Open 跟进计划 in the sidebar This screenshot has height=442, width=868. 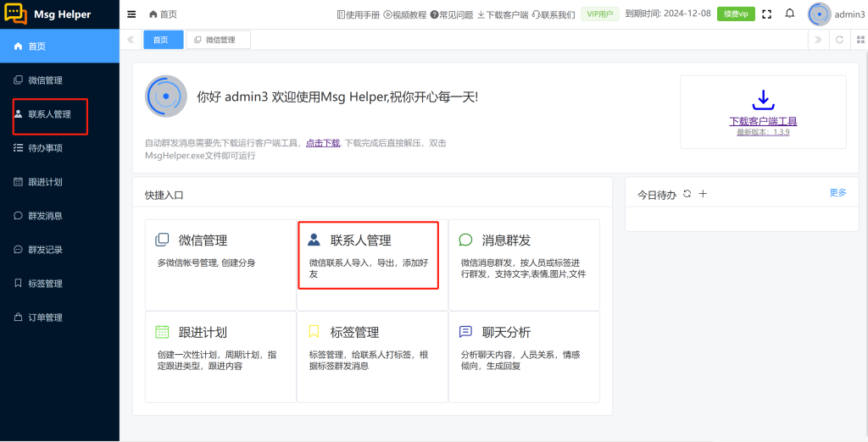pos(60,182)
